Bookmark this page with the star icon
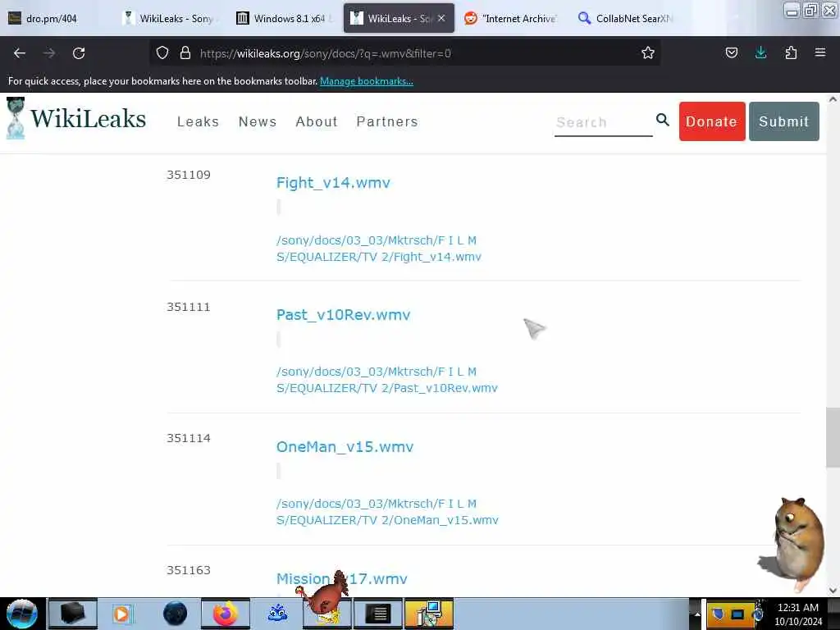 point(648,53)
